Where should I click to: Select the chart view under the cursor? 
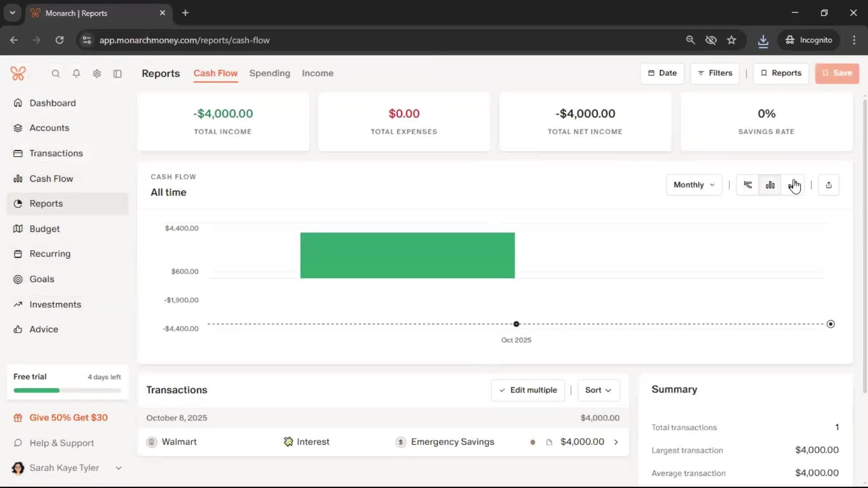792,185
